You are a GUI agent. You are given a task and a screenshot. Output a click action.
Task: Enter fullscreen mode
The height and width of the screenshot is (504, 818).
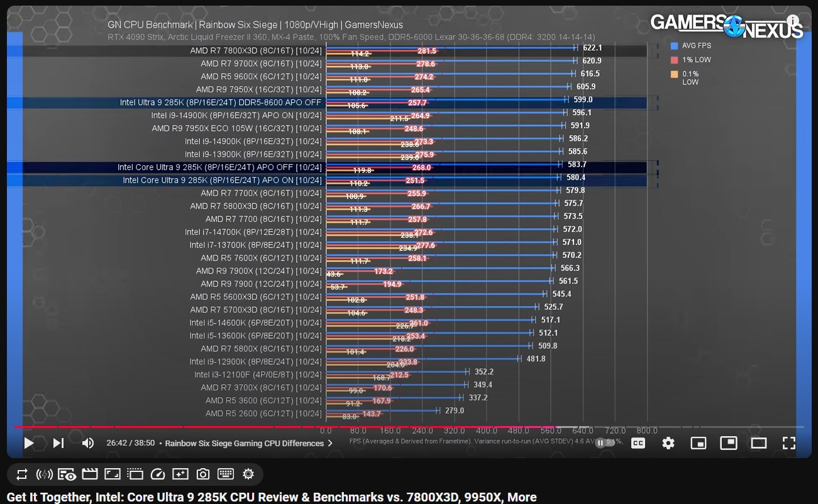pos(789,443)
